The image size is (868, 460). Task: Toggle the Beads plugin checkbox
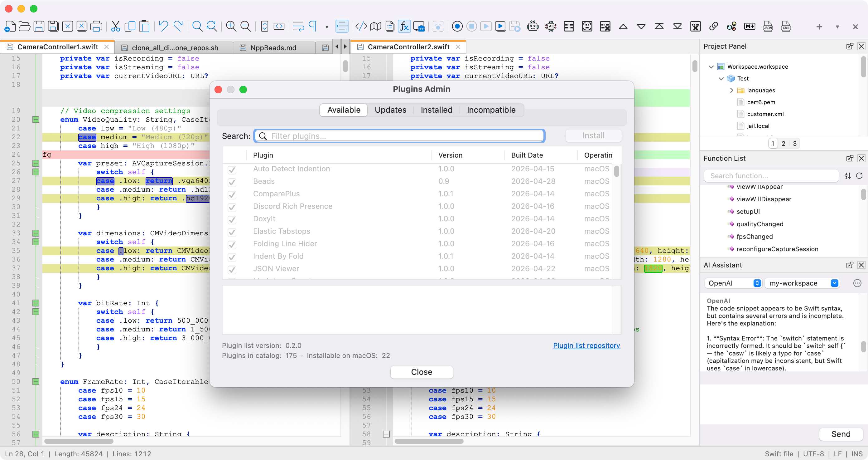click(x=232, y=182)
